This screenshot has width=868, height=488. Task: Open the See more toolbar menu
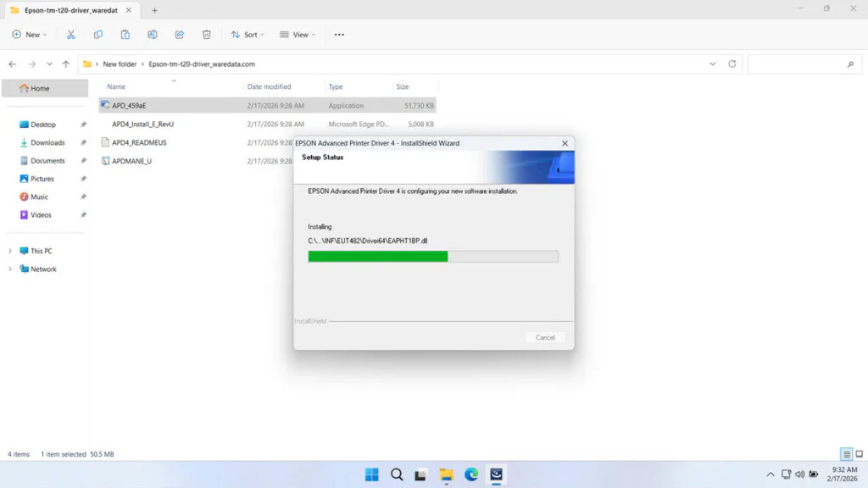(338, 34)
